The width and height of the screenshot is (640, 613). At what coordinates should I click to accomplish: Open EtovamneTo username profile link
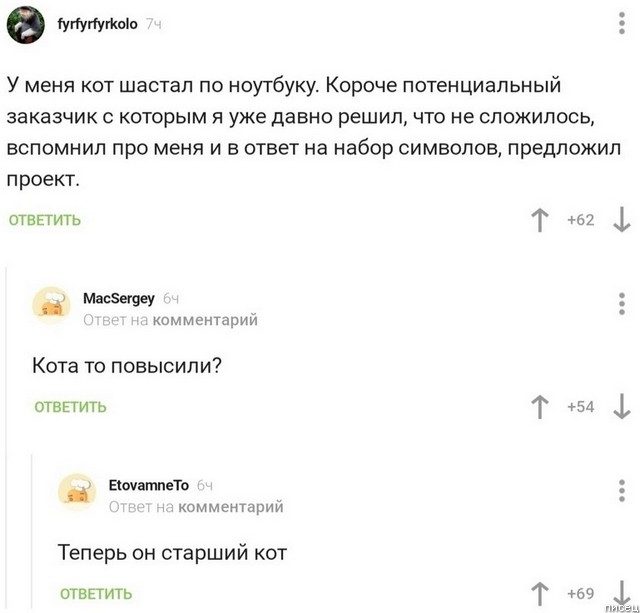click(148, 485)
